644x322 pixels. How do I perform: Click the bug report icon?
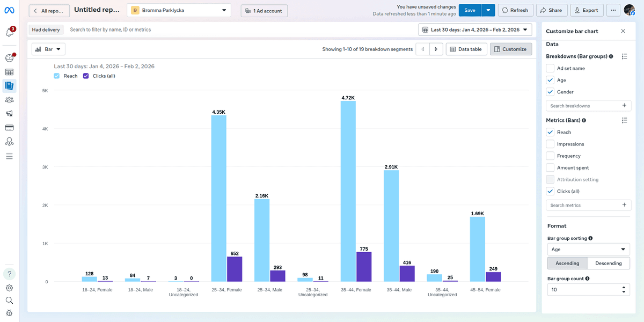point(10,313)
